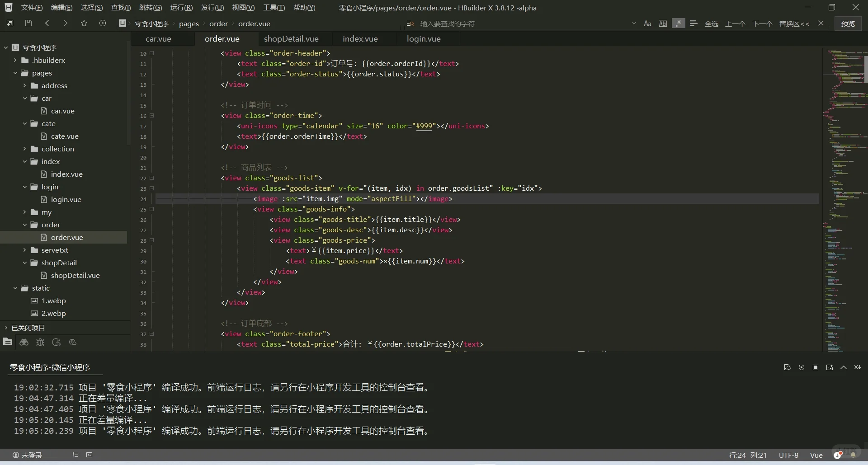Go forward using the right arrow icon
The image size is (868, 465).
tap(66, 23)
